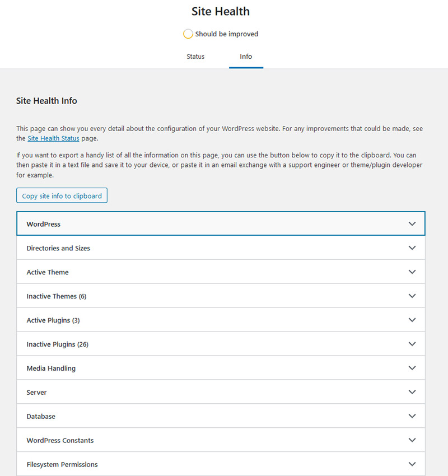This screenshot has width=448, height=476.
Task: Click chevron arrow for Media Handling
Action: [x=412, y=367]
